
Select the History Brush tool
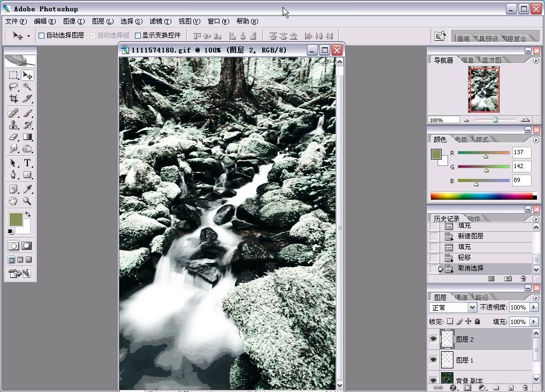(x=27, y=125)
